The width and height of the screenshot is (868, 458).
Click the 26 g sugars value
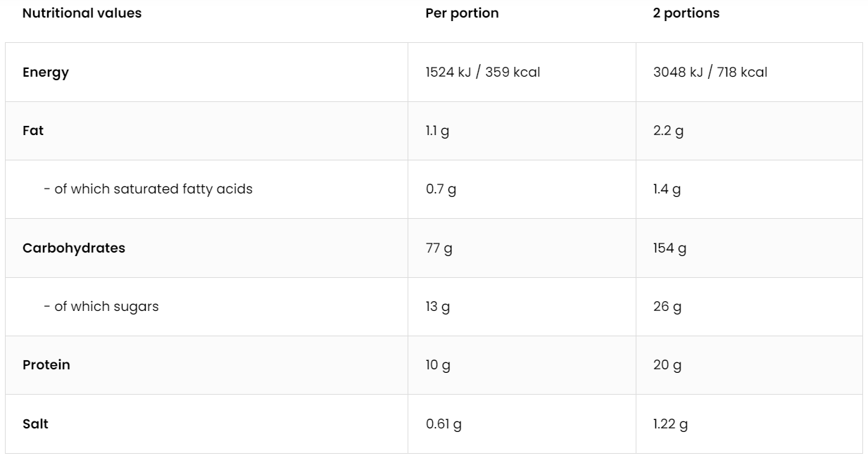[x=667, y=307]
